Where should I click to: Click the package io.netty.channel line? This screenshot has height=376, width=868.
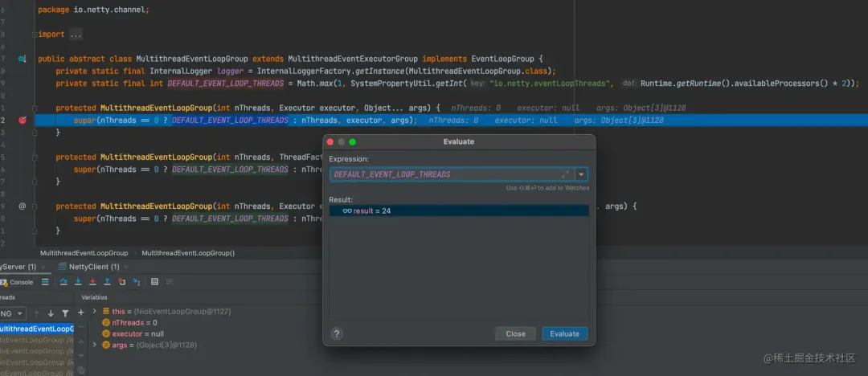(x=93, y=10)
